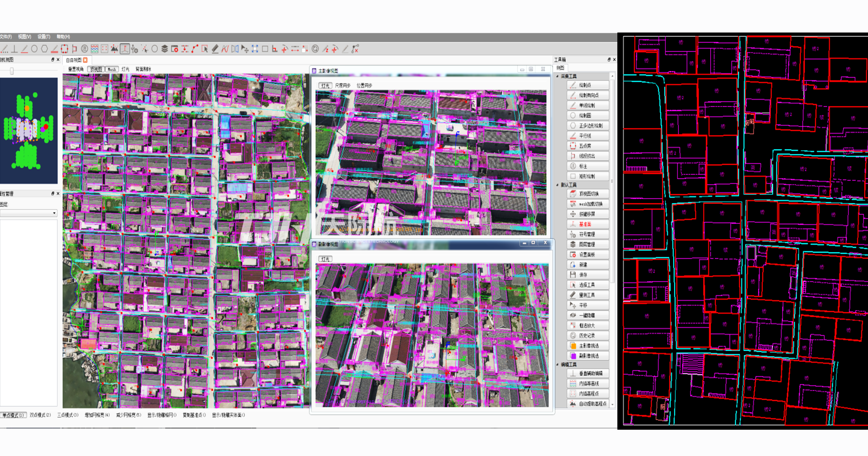This screenshot has width=868, height=456.
Task: Click the 一键隐藏 eye tool in the toolbox
Action: [588, 315]
